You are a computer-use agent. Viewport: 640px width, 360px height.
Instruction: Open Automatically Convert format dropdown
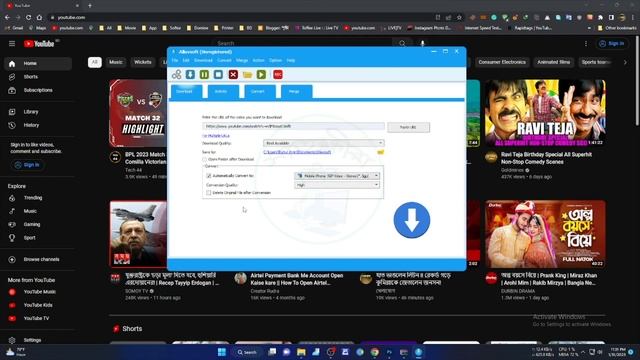[x=337, y=176]
